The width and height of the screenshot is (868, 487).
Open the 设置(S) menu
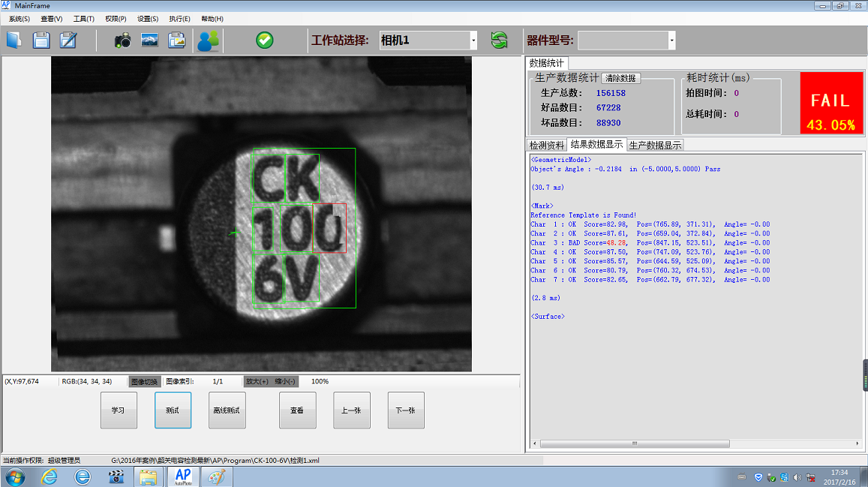click(x=148, y=19)
